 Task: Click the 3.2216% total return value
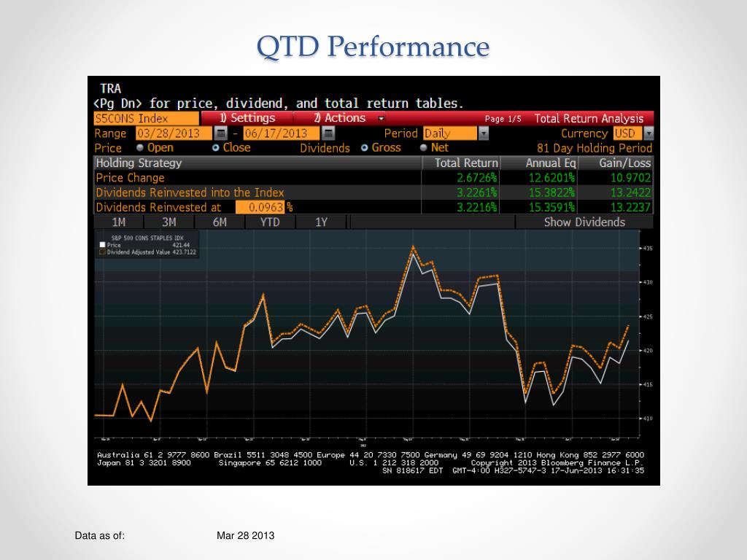click(477, 207)
